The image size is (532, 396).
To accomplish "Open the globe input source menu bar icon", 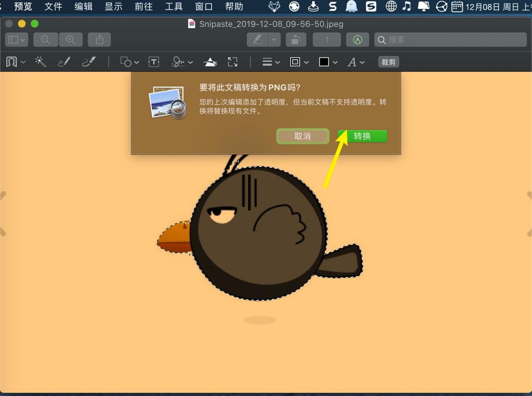I will 391,6.
